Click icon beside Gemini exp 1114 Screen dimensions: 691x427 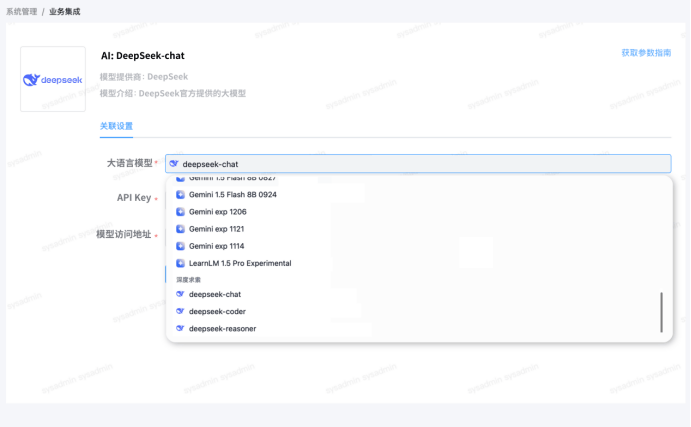pos(180,246)
